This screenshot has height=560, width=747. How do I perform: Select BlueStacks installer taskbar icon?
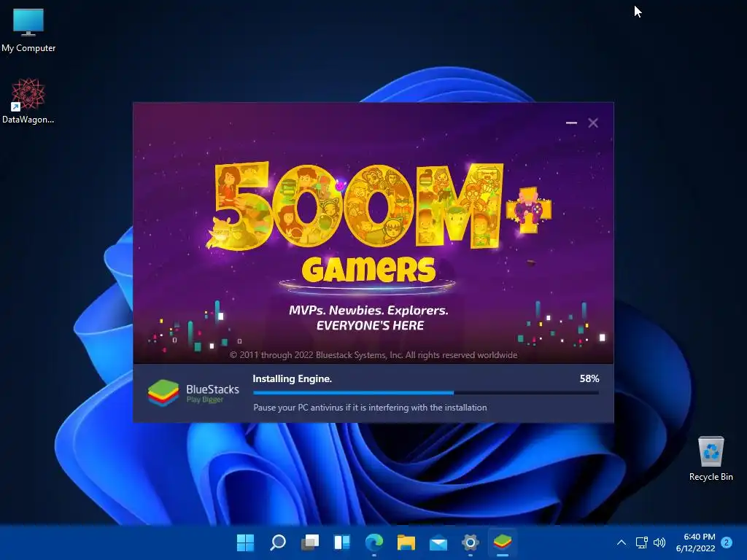pos(503,542)
